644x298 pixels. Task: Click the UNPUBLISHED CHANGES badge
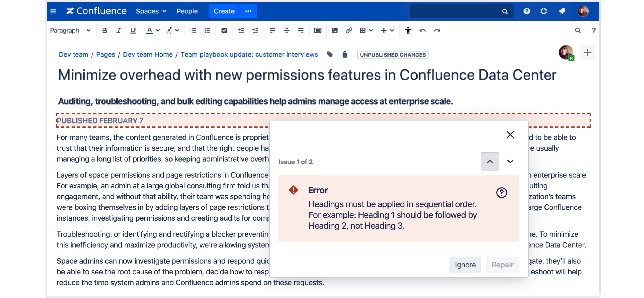point(393,55)
